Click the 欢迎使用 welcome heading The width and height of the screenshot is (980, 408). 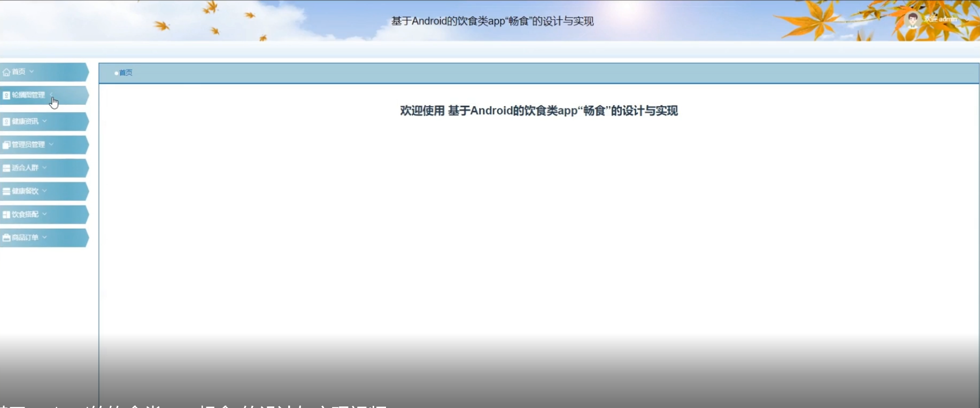point(539,111)
